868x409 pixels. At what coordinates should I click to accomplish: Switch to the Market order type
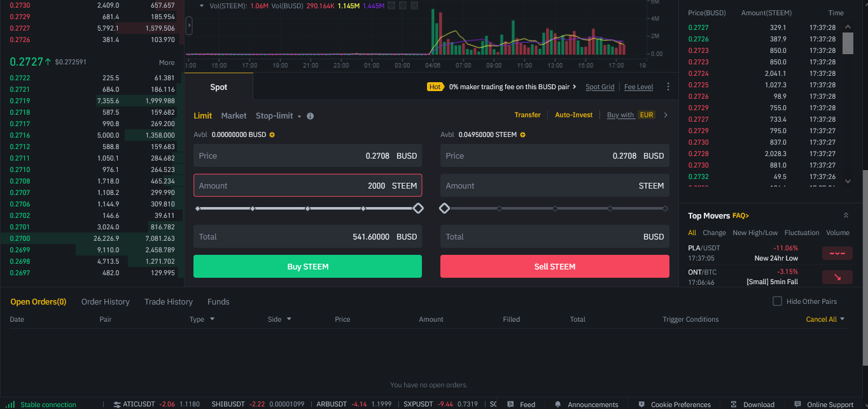(234, 116)
